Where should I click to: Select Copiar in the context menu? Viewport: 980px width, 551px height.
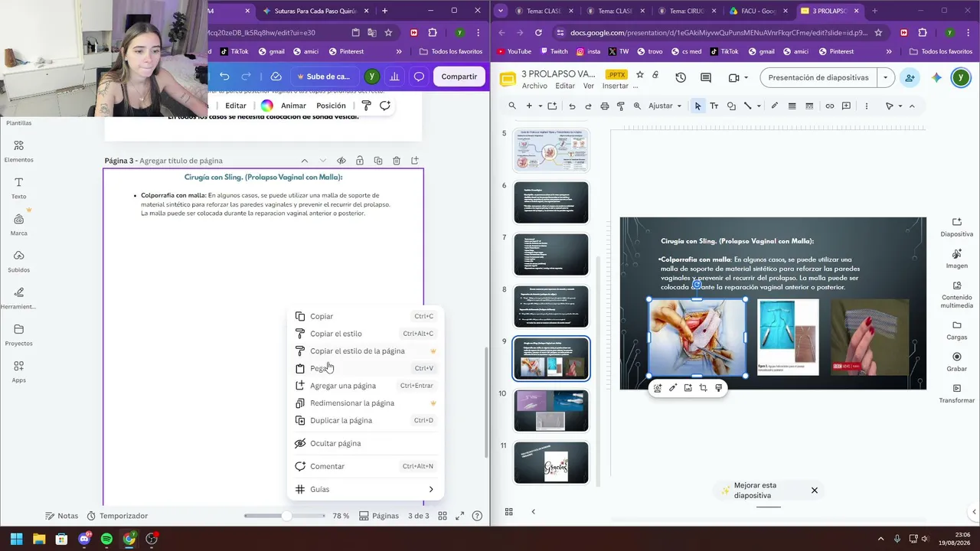tap(365, 316)
